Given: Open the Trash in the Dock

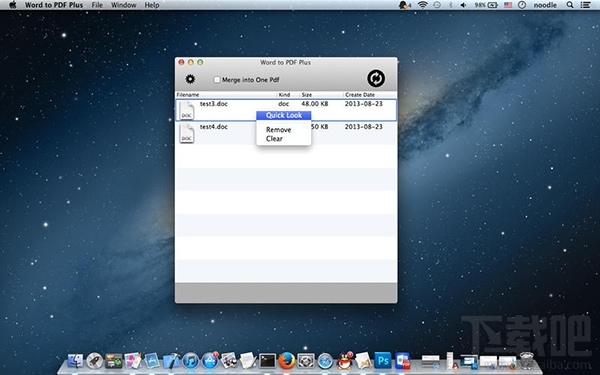Looking at the screenshot, I should [527, 361].
